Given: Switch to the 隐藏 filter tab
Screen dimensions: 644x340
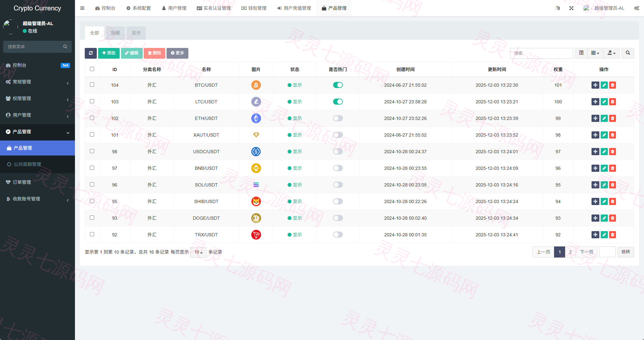Looking at the screenshot, I should (115, 33).
